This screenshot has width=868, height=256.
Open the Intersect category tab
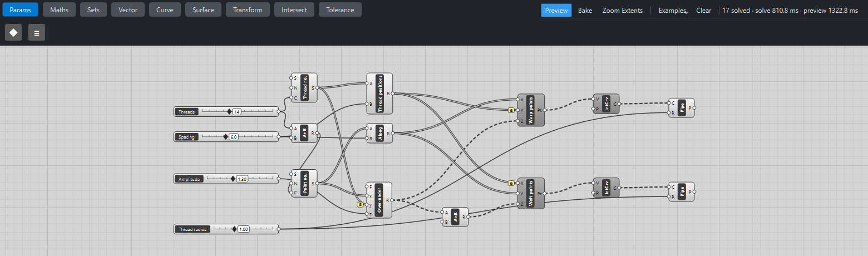click(294, 9)
